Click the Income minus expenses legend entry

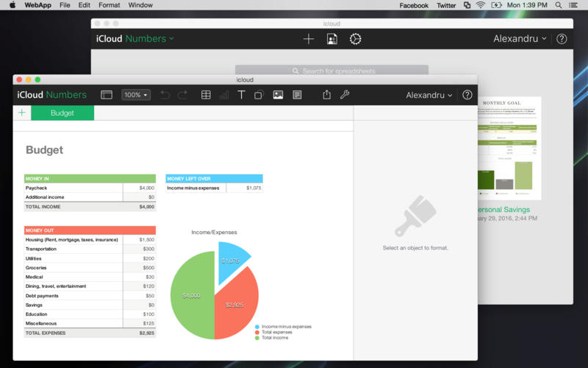[283, 326]
